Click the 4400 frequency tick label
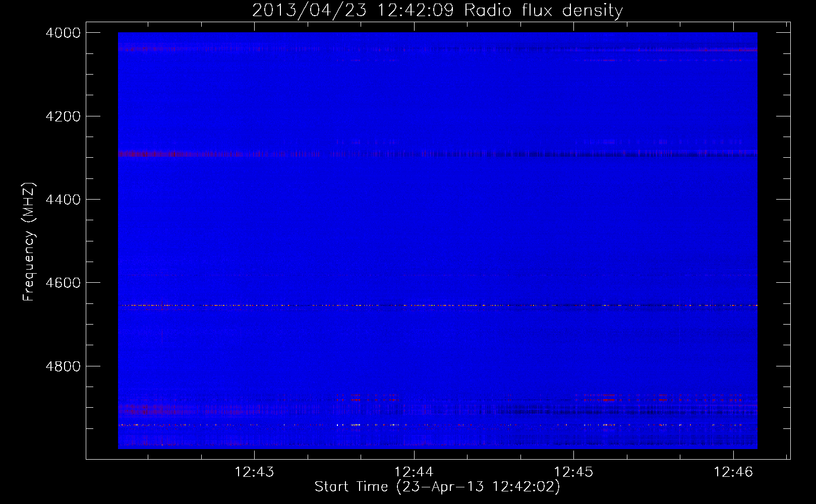Screen dimensions: 816x504 click(63, 200)
